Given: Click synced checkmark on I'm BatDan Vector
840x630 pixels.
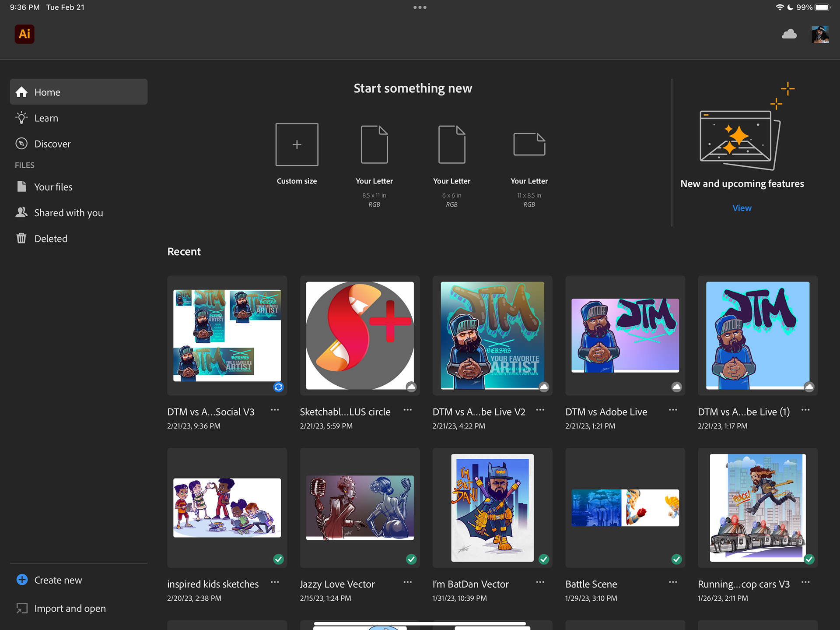Looking at the screenshot, I should 544,559.
